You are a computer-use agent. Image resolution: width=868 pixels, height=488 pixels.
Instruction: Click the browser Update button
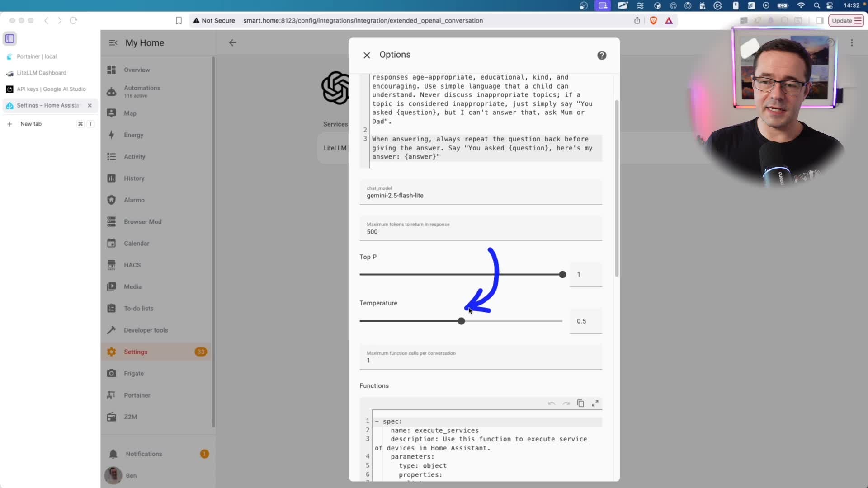[845, 21]
